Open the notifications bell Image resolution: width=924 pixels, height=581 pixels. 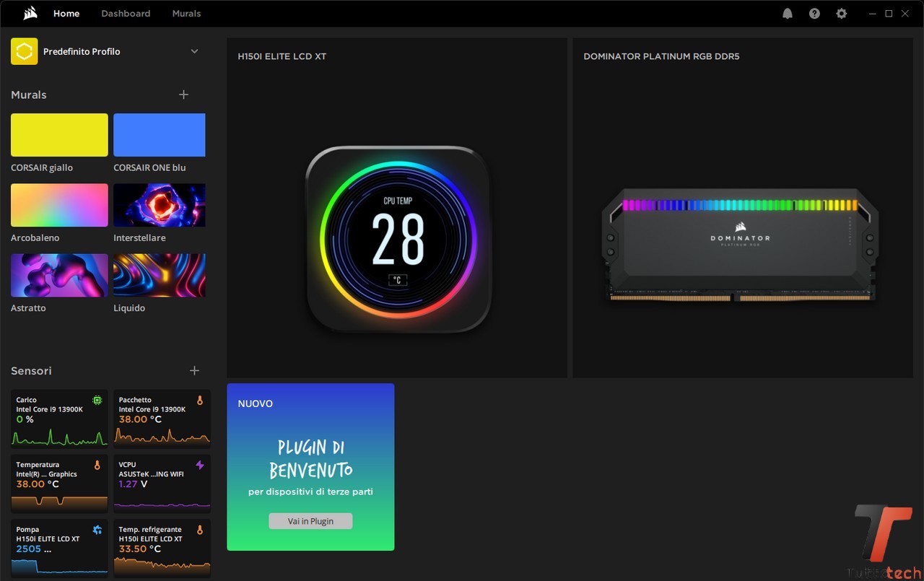click(788, 14)
